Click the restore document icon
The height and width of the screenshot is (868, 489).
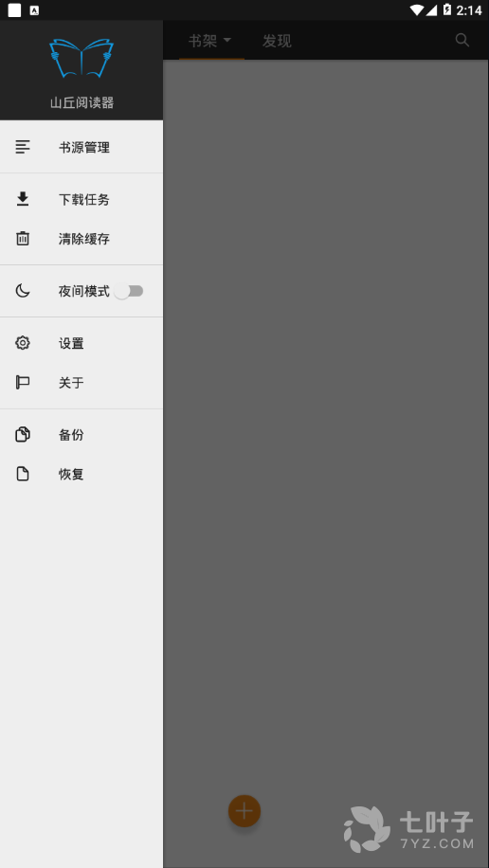(x=23, y=474)
